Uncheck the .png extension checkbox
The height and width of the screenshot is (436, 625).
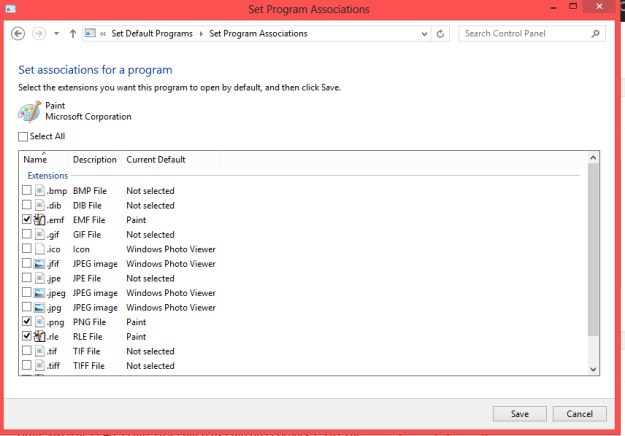(x=27, y=321)
